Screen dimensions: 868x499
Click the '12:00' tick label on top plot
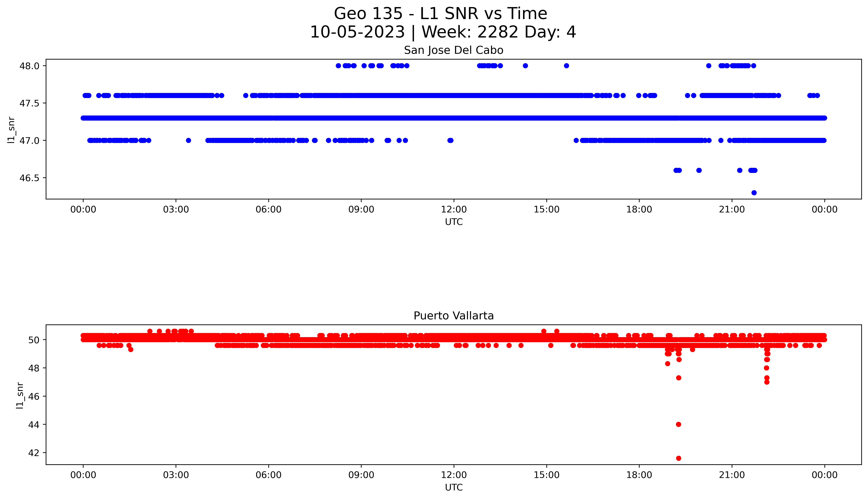454,210
